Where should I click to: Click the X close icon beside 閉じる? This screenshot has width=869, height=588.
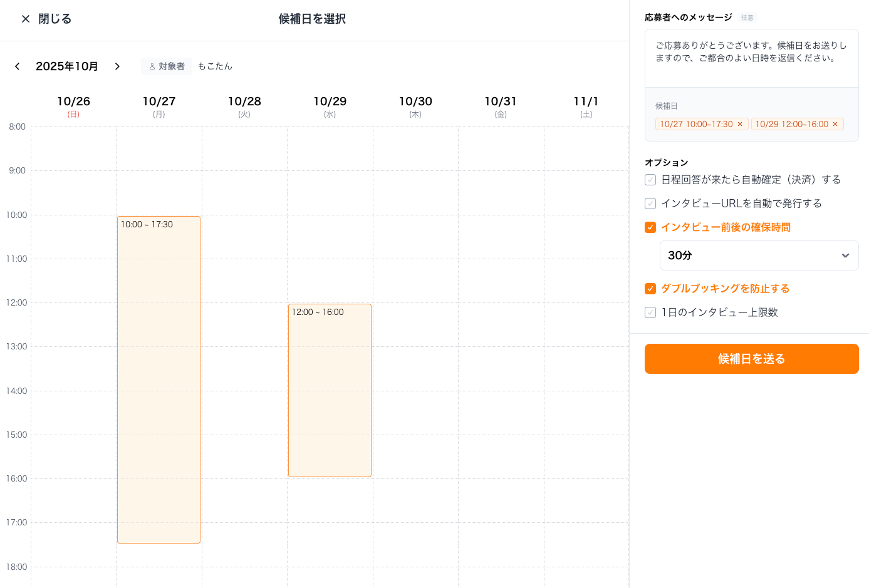point(26,19)
